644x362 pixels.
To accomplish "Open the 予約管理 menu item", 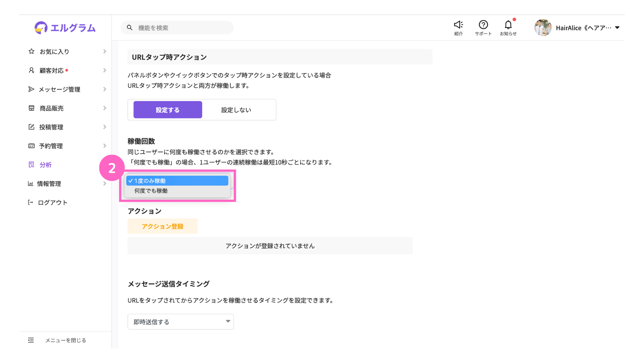I will (51, 146).
